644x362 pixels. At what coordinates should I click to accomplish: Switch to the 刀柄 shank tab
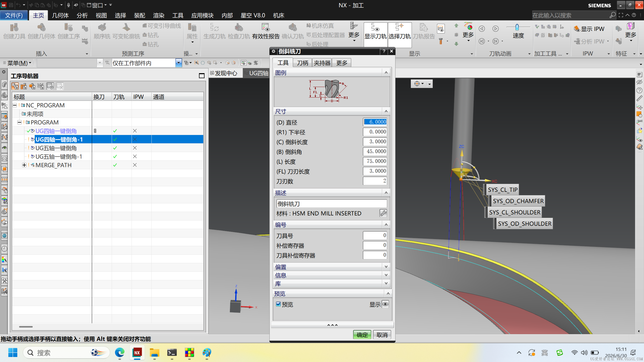[302, 63]
